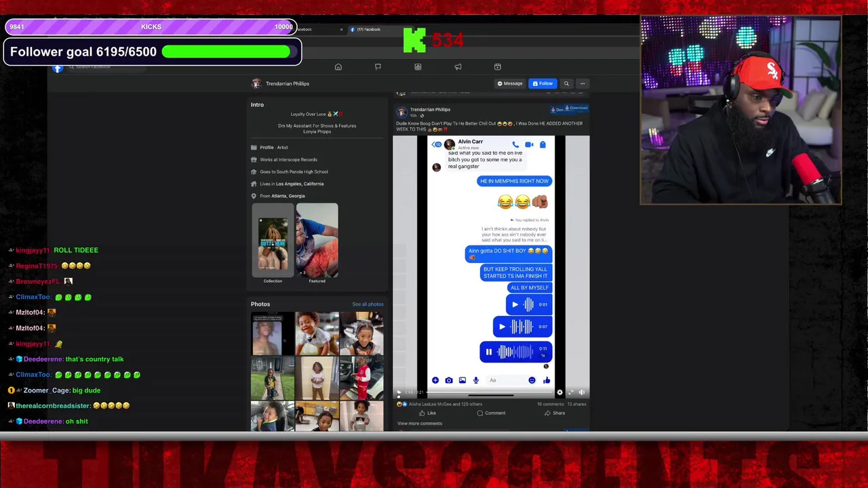Click the Facebook logo beside the search field
The height and width of the screenshot is (488, 868).
click(x=58, y=68)
